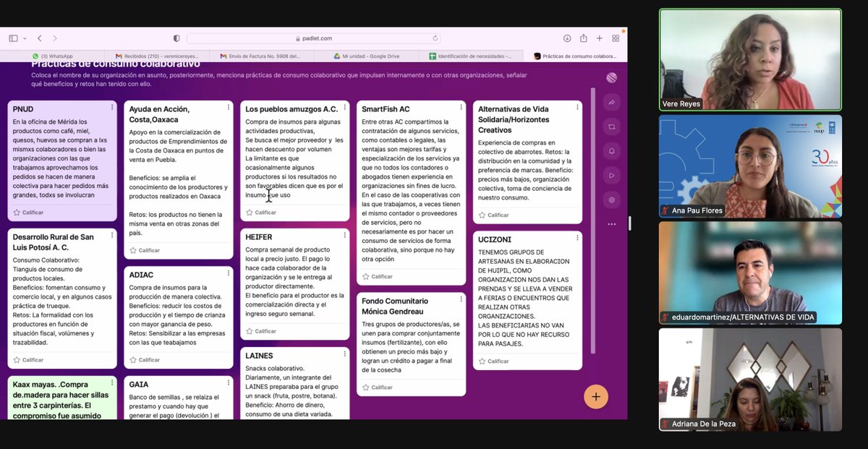Go back to the previous page
868x449 pixels.
[40, 38]
